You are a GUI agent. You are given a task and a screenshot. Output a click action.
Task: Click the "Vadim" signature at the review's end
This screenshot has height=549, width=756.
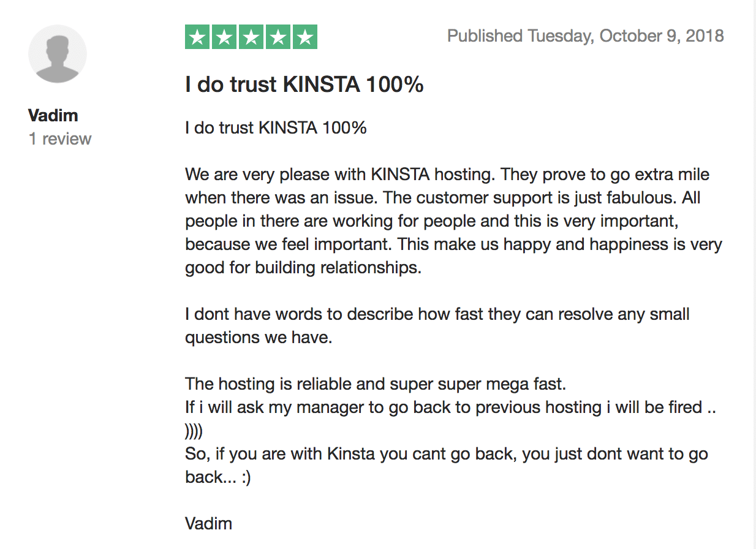point(208,524)
